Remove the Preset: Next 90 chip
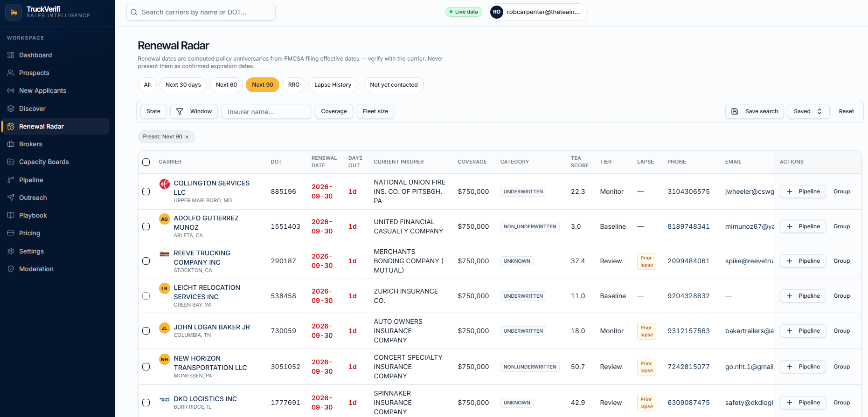 pyautogui.click(x=187, y=137)
